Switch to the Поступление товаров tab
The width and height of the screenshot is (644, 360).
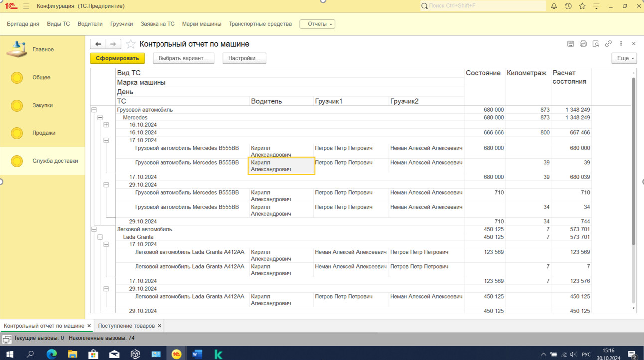[x=126, y=326]
